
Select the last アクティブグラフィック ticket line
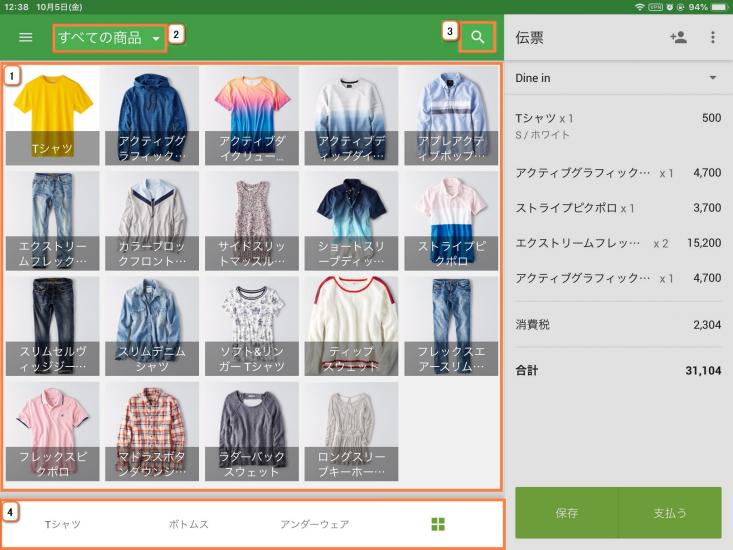pos(618,278)
